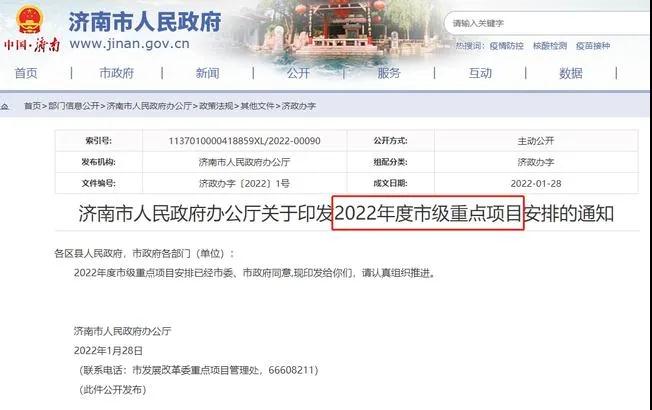Open 政策法规 breadcrumb link
This screenshot has width=652, height=410.
tap(216, 106)
